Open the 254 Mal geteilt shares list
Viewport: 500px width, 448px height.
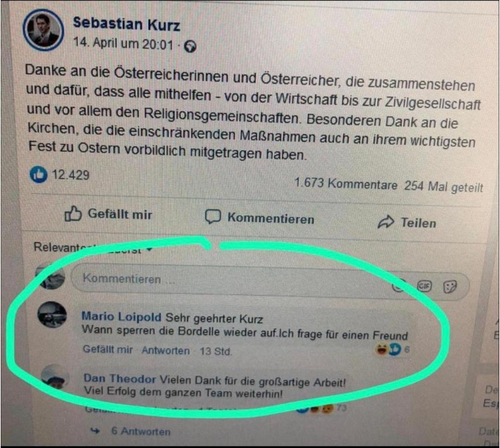(x=444, y=187)
